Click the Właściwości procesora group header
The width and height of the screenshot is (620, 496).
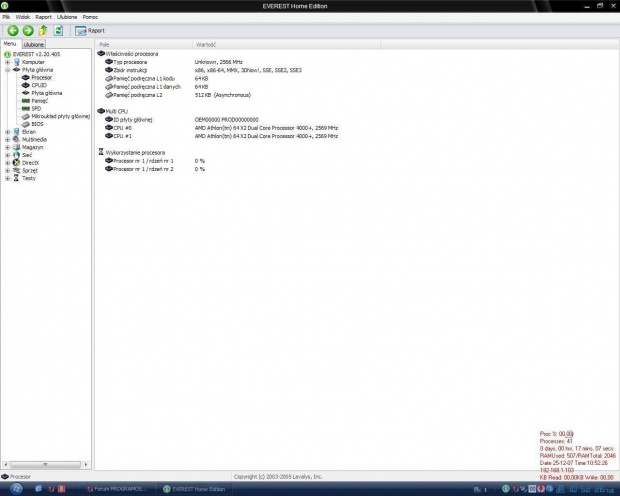pos(128,54)
